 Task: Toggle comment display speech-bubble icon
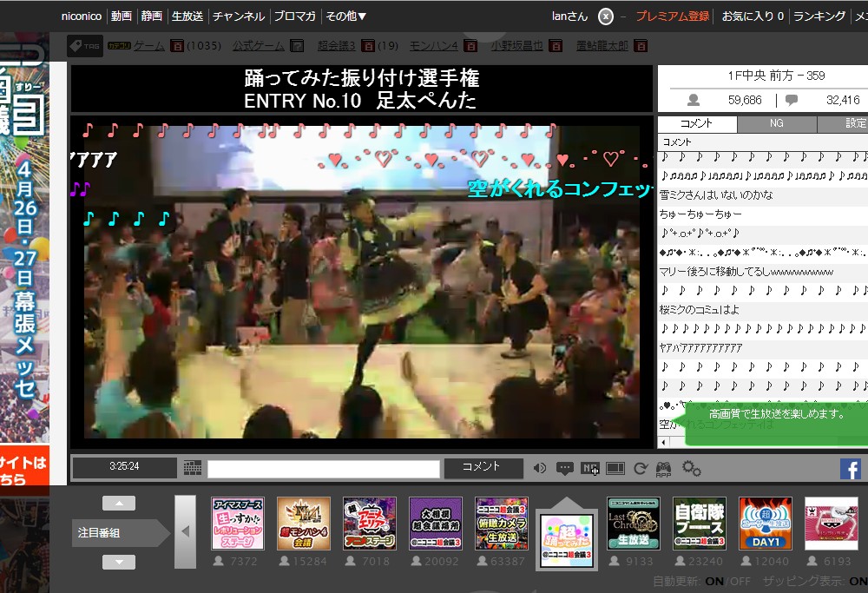pyautogui.click(x=565, y=469)
